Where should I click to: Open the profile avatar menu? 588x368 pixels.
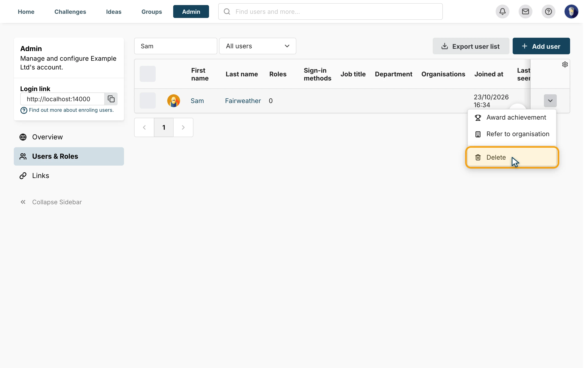coord(571,11)
